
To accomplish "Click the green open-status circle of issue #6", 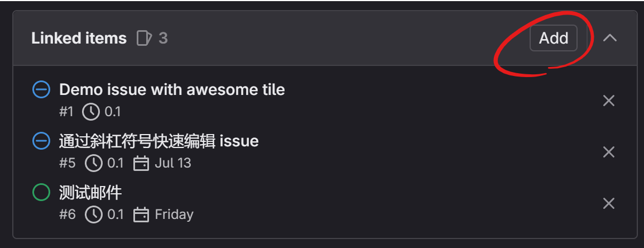I will (x=41, y=193).
